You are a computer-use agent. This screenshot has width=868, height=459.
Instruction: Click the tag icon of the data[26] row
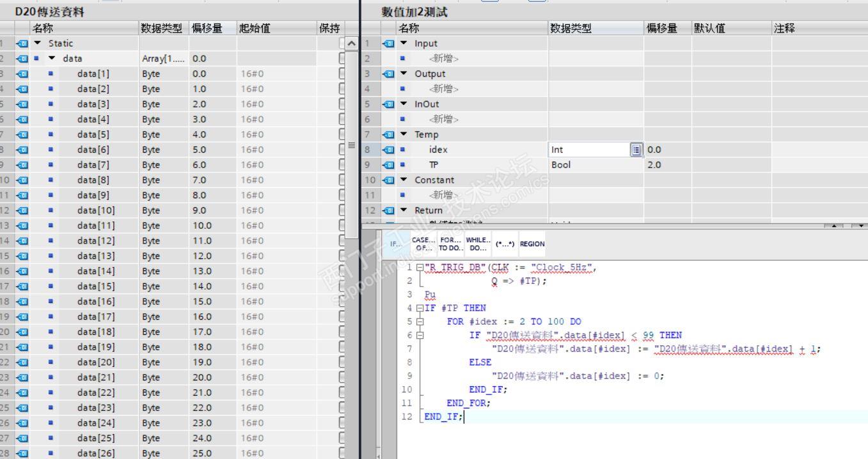tap(22, 453)
